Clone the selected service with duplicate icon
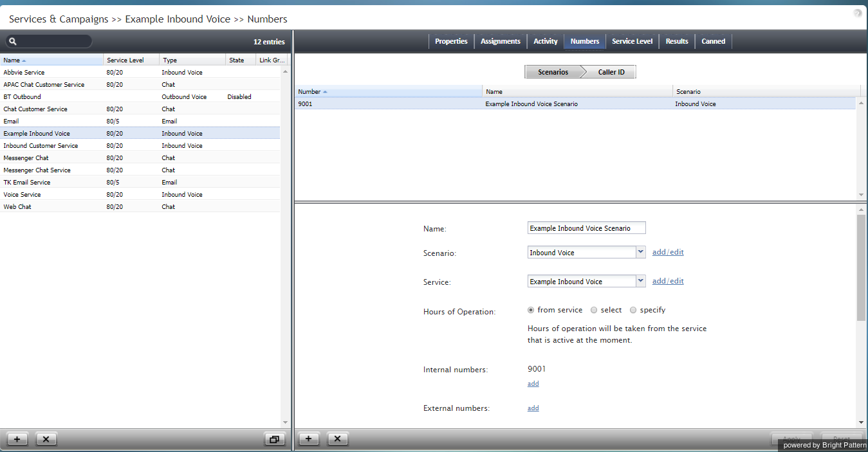868x452 pixels. pos(275,439)
